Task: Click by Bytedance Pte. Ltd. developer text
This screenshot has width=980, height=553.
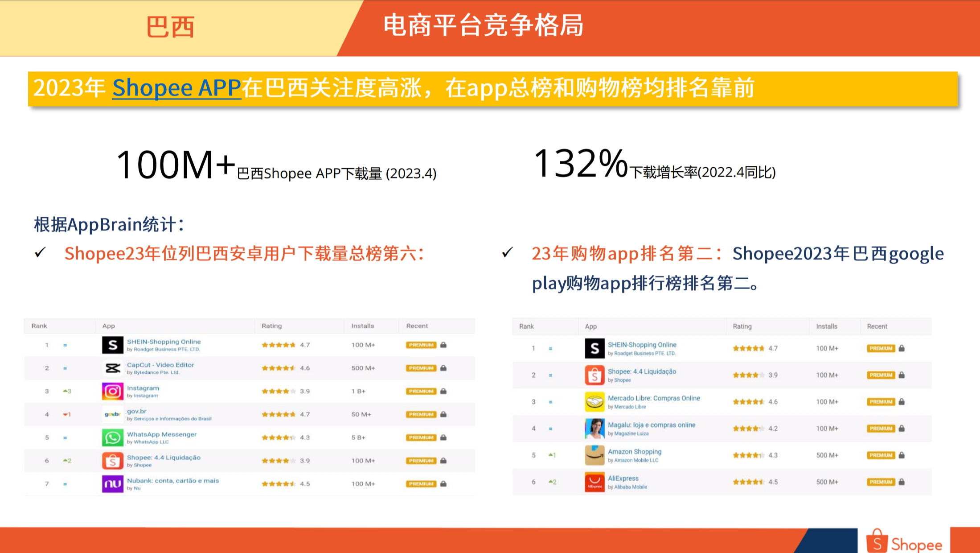Action: coord(153,372)
